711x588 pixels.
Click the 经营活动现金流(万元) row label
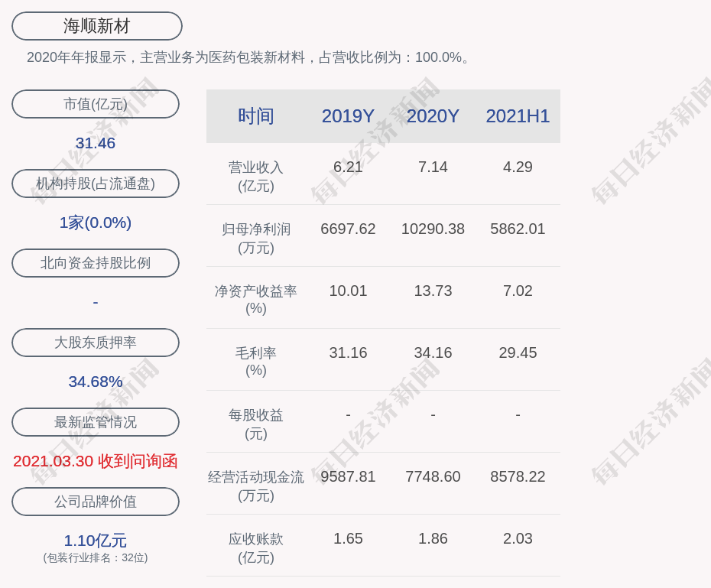(x=256, y=486)
